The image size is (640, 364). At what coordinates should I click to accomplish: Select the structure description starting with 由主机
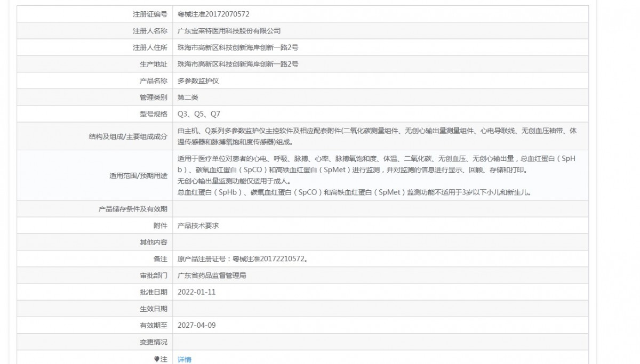point(377,136)
